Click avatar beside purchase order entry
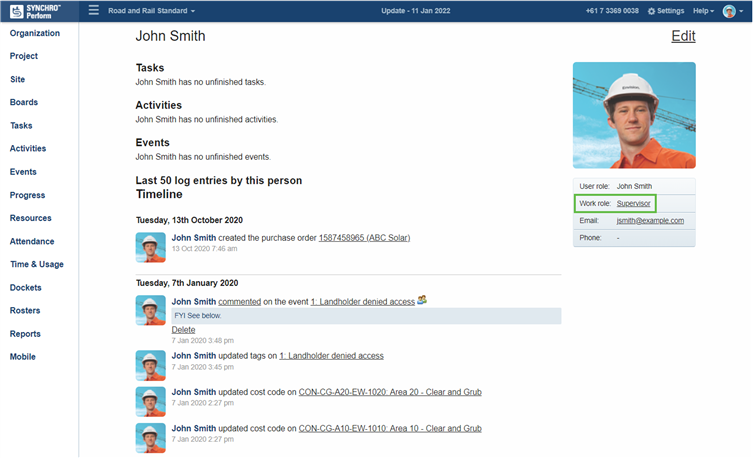The width and height of the screenshot is (753, 458). pos(151,247)
